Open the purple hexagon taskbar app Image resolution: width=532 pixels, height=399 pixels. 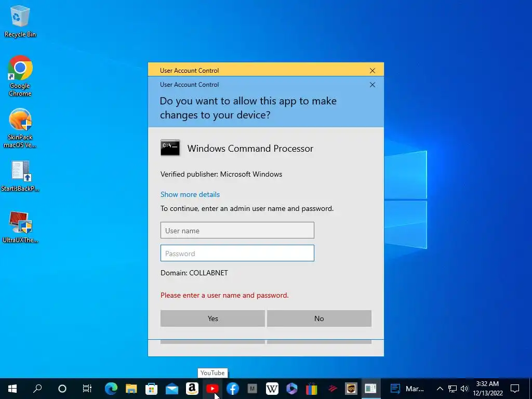click(292, 389)
